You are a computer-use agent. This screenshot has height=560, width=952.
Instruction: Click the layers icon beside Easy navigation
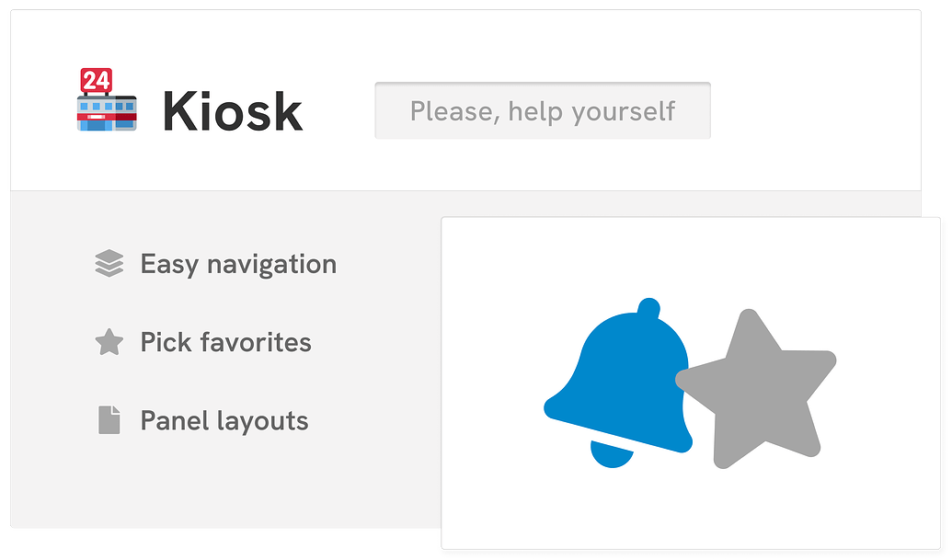[109, 265]
